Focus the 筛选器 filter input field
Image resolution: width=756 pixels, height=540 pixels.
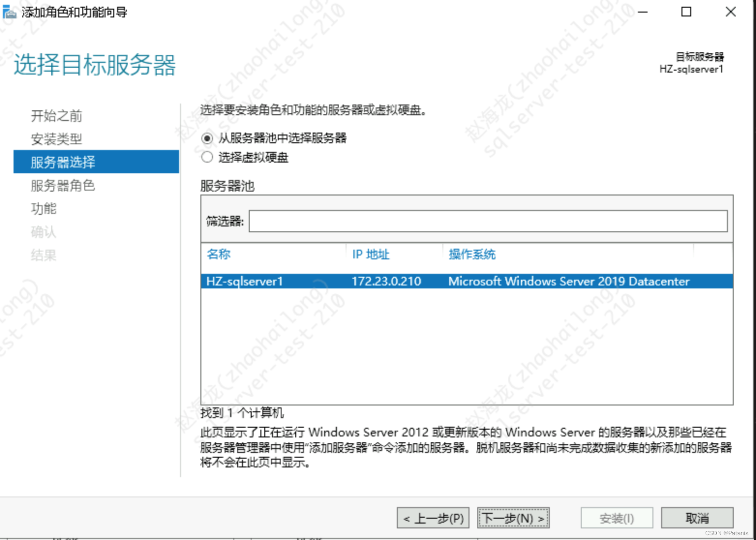tap(488, 221)
